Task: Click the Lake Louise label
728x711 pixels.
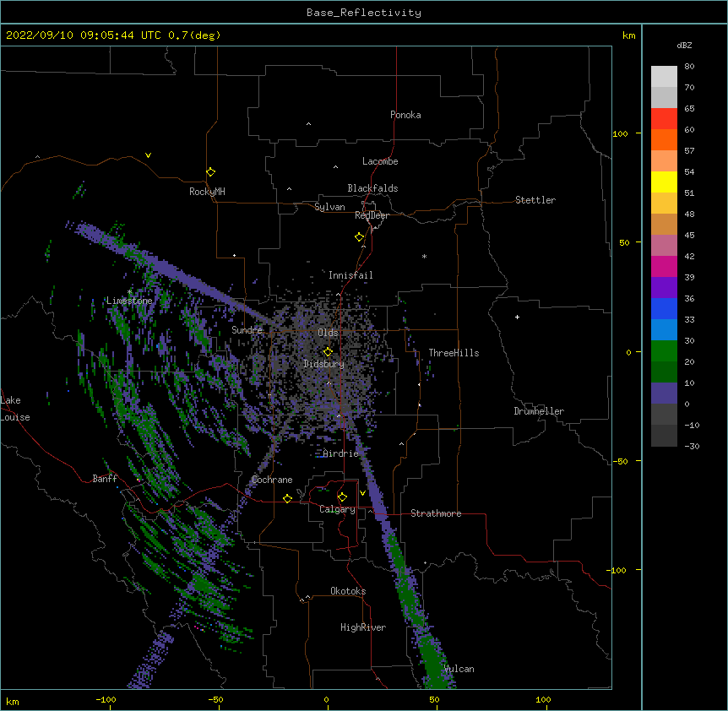Action: [x=15, y=409]
